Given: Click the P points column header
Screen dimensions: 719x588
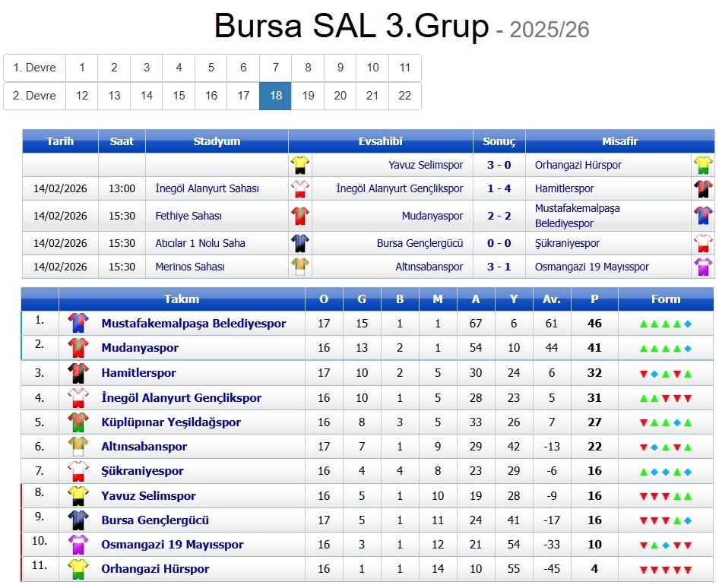Looking at the screenshot, I should (x=594, y=299).
